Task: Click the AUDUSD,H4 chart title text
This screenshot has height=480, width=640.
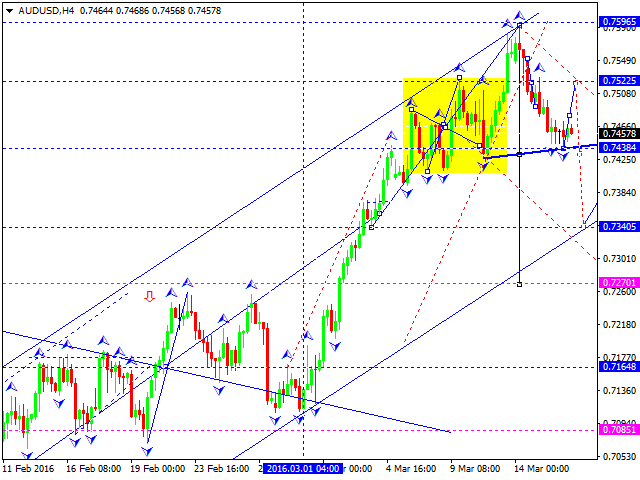Action: (46, 11)
